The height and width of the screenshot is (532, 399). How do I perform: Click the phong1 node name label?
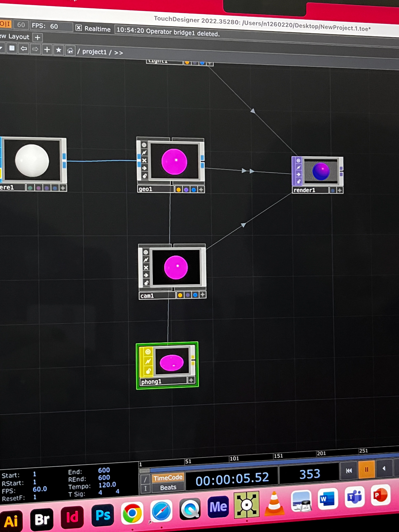163,382
